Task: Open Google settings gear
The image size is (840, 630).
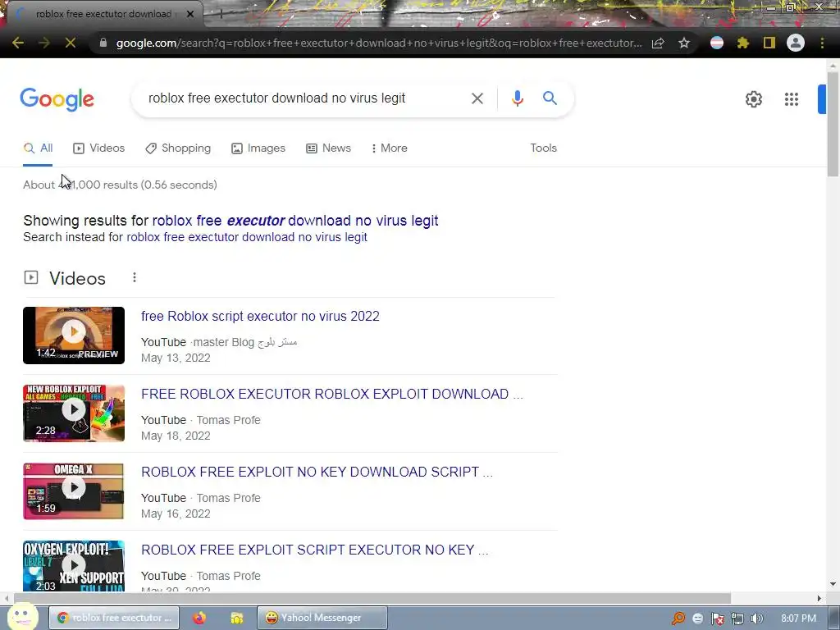Action: (x=754, y=99)
